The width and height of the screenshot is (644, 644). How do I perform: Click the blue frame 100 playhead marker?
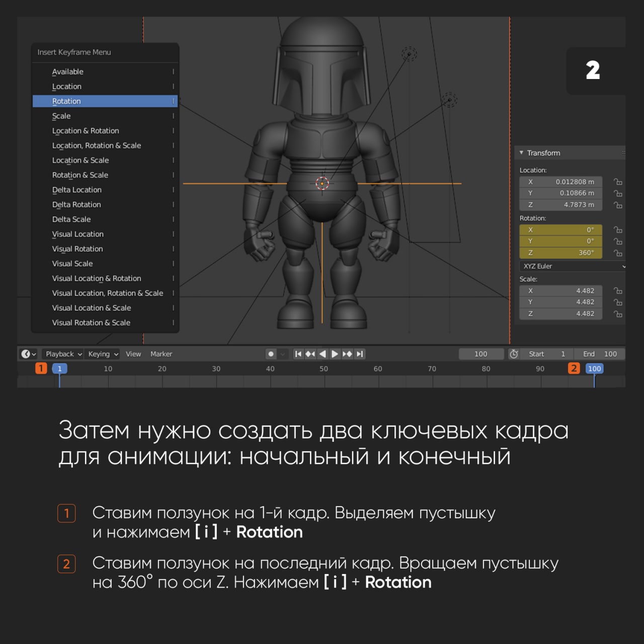[x=594, y=369]
